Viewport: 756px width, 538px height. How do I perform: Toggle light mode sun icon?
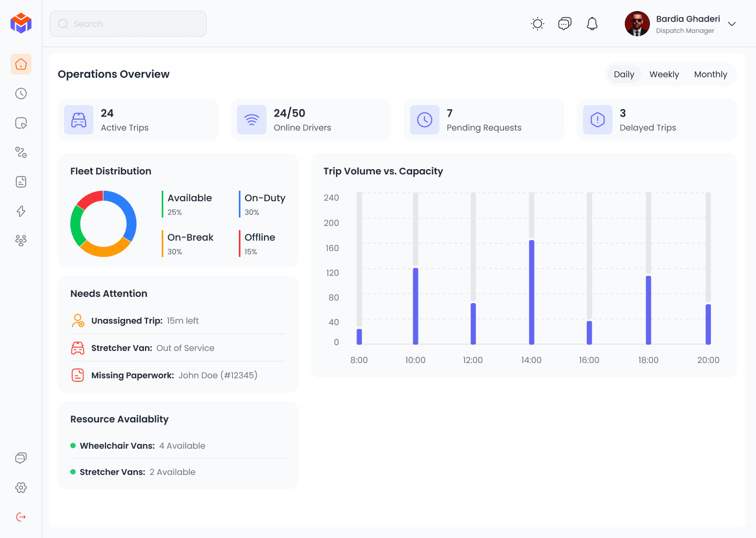[x=538, y=24]
